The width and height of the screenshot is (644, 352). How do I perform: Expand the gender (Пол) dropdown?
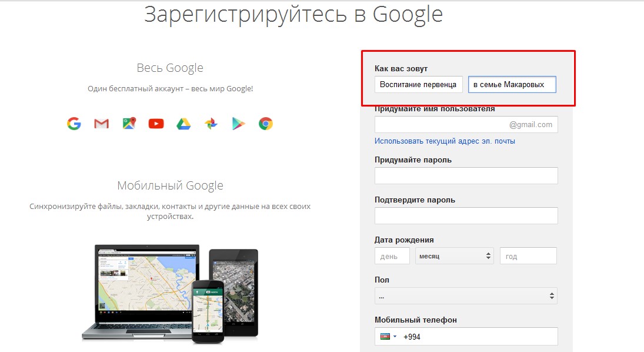coord(466,296)
